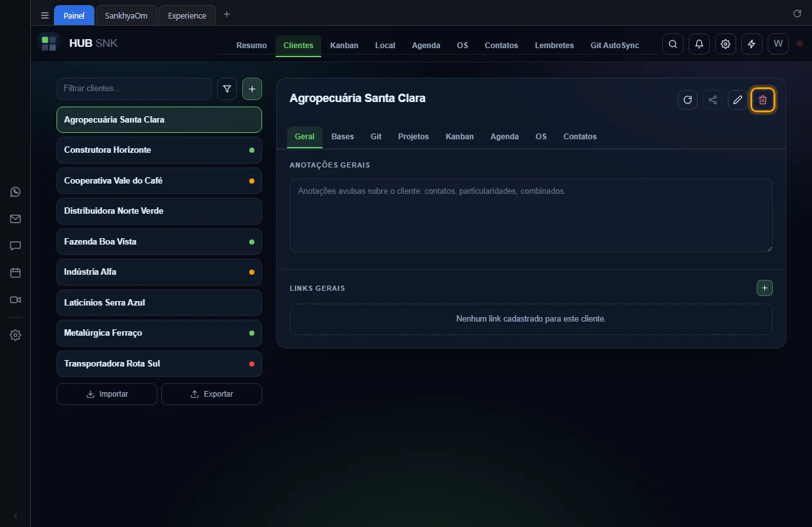Open Agenda in top navigation
812x527 pixels.
[x=426, y=46]
